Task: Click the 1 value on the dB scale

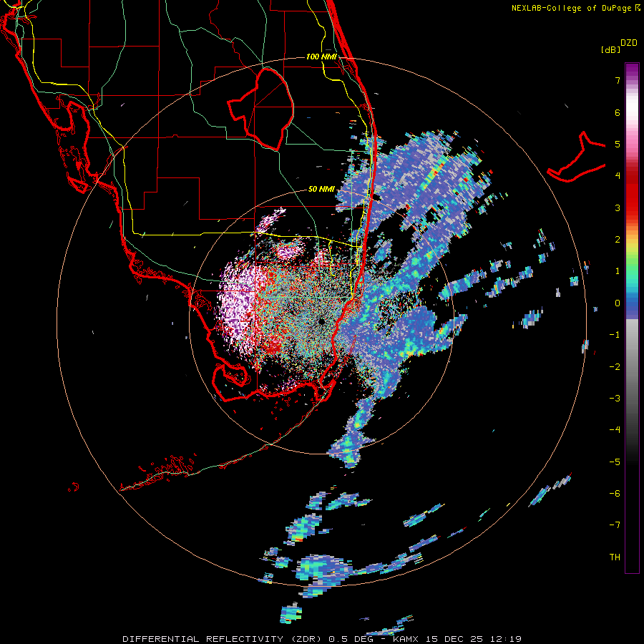Action: click(618, 271)
